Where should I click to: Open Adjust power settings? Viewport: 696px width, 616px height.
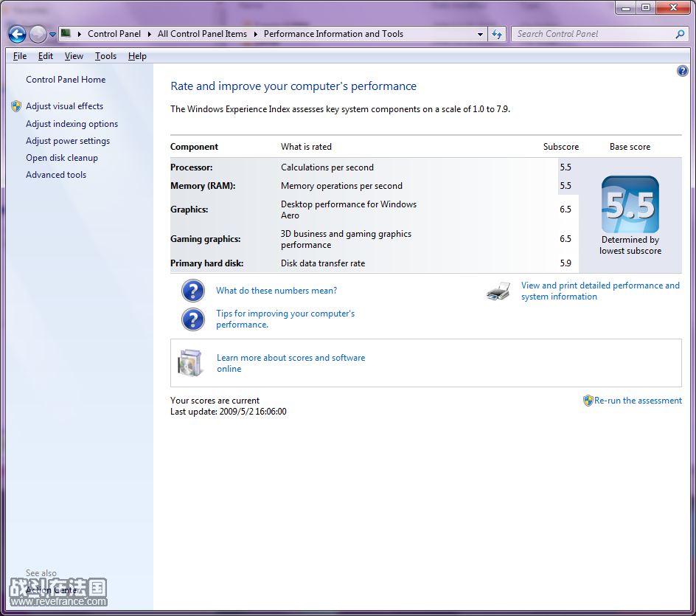(x=68, y=141)
